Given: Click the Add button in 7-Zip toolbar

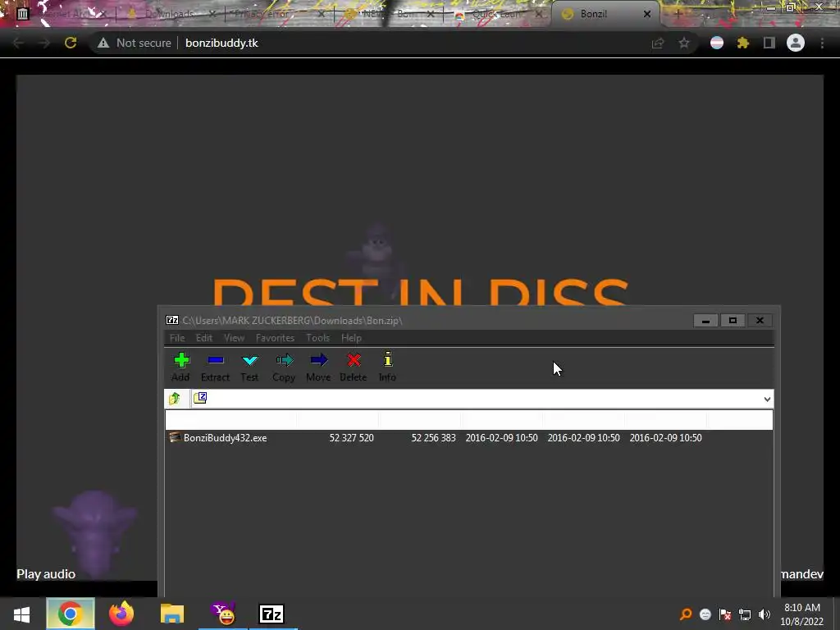Looking at the screenshot, I should click(181, 367).
